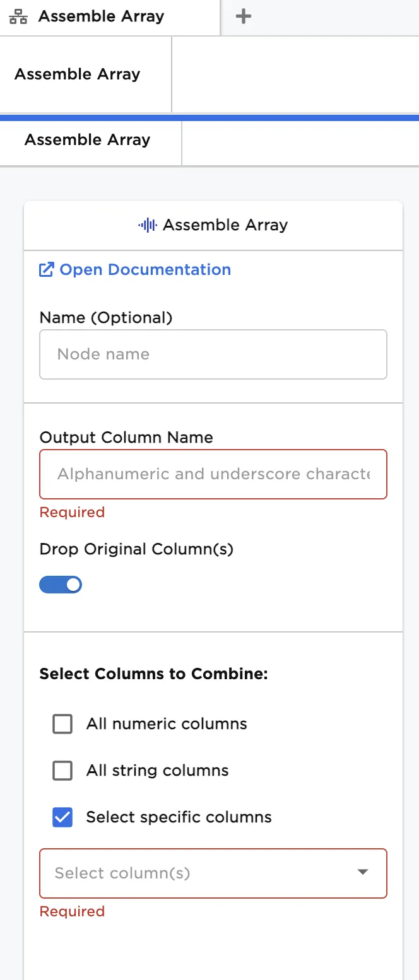
Task: Check the All numeric columns checkbox
Action: pyautogui.click(x=62, y=724)
